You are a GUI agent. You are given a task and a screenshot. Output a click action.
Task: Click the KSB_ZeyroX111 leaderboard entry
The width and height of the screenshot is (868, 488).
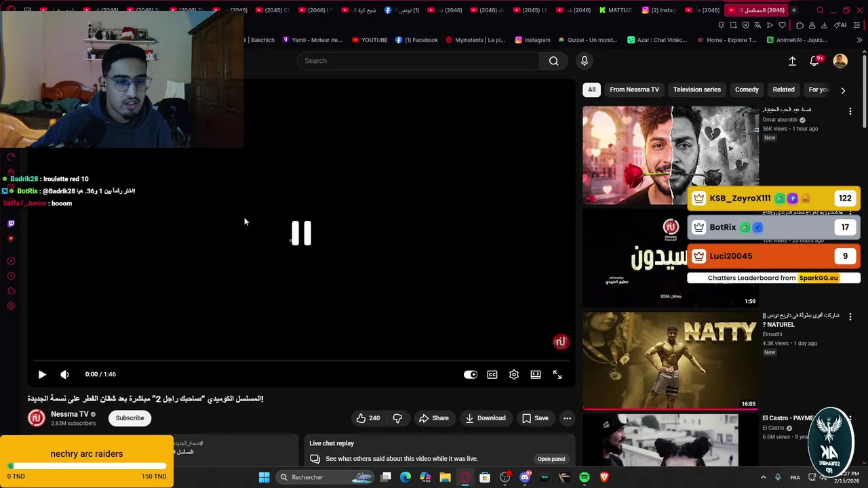pyautogui.click(x=774, y=199)
